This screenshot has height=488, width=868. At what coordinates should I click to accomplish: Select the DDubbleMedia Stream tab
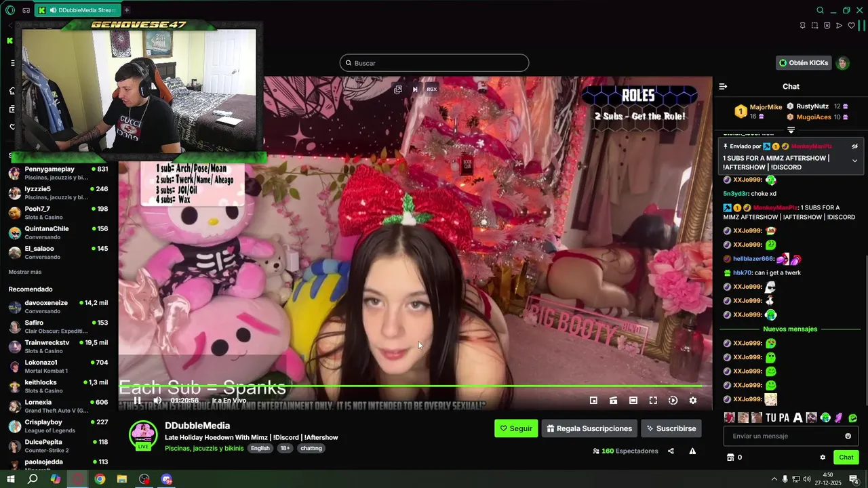click(77, 10)
